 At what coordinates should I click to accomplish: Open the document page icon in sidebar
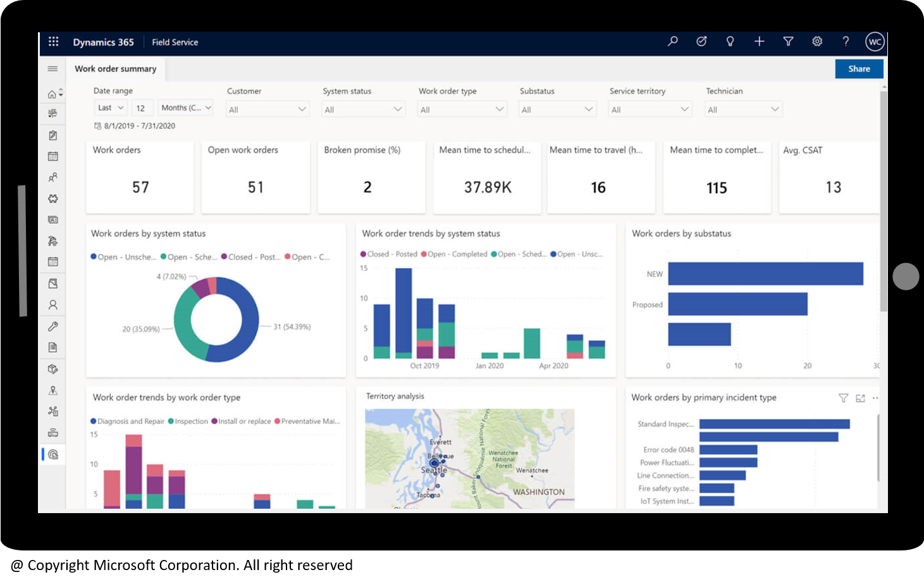[53, 347]
